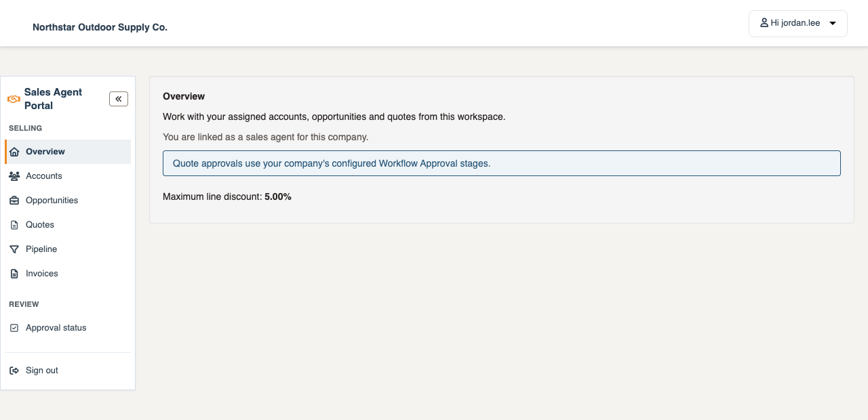
Task: Select Quotes in the sidebar
Action: 68,225
